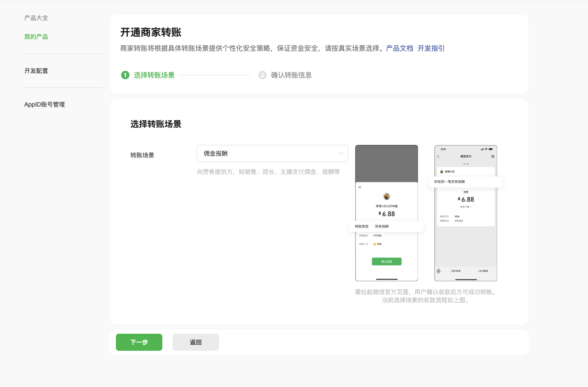Click the green 下一步 button

tap(139, 342)
